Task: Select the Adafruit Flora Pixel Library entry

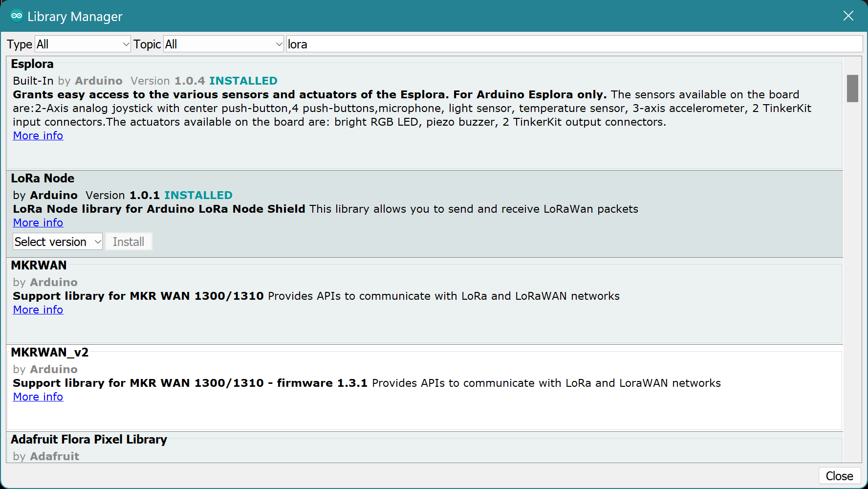Action: point(89,440)
